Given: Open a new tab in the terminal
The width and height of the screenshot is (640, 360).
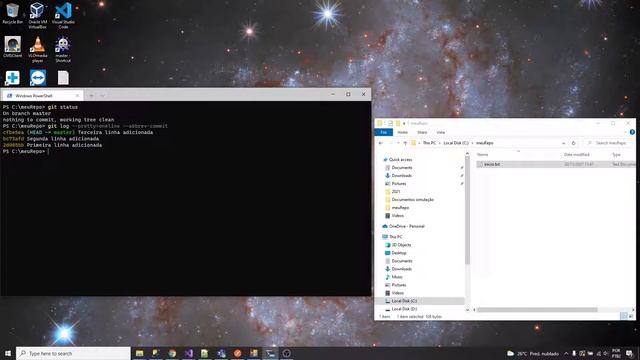Looking at the screenshot, I should 91,96.
